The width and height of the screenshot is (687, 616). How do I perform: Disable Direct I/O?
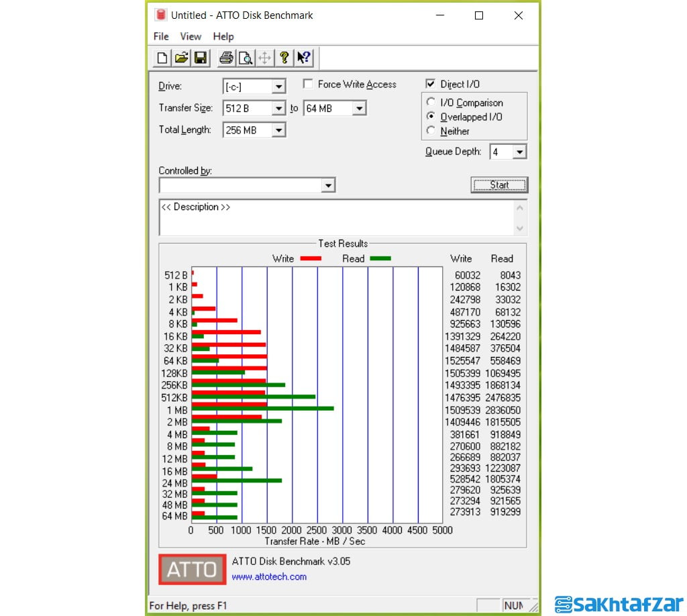pyautogui.click(x=430, y=83)
